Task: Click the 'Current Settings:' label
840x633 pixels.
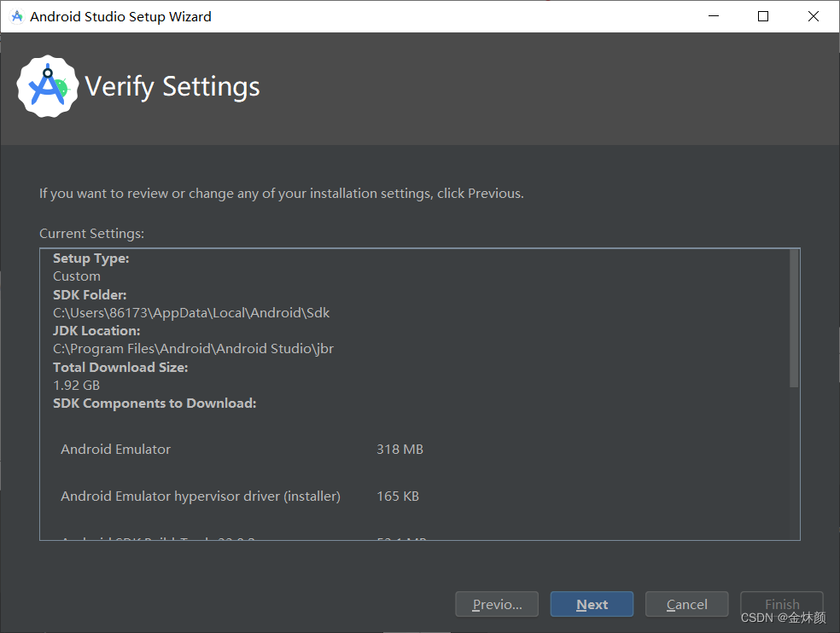Action: coord(91,234)
